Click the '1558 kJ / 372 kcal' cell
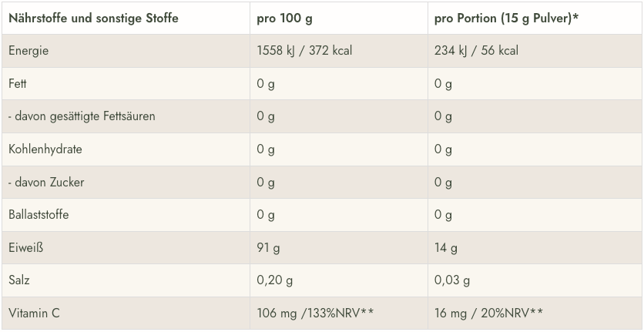The height and width of the screenshot is (332, 644). tap(304, 51)
